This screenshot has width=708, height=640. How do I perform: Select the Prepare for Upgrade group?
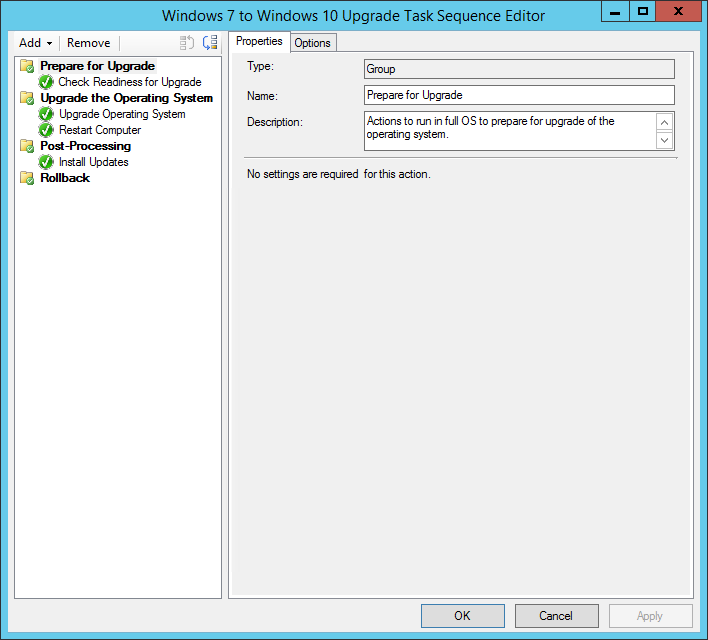coord(98,66)
